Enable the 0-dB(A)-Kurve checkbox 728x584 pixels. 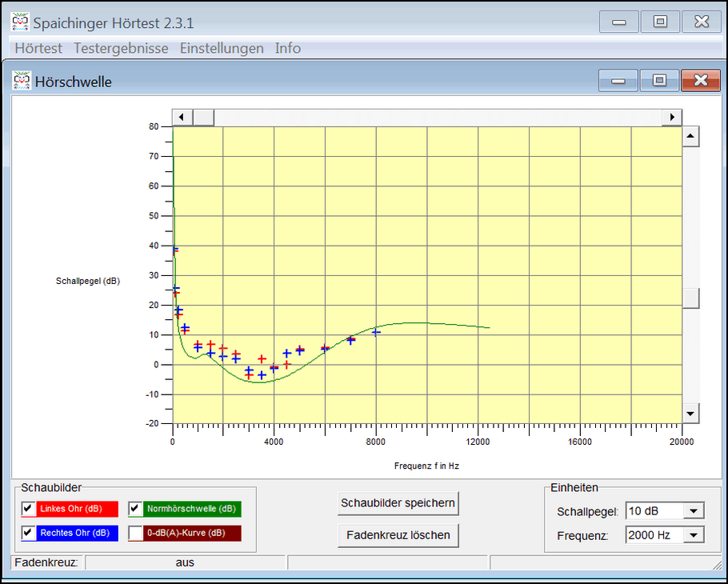(x=135, y=533)
